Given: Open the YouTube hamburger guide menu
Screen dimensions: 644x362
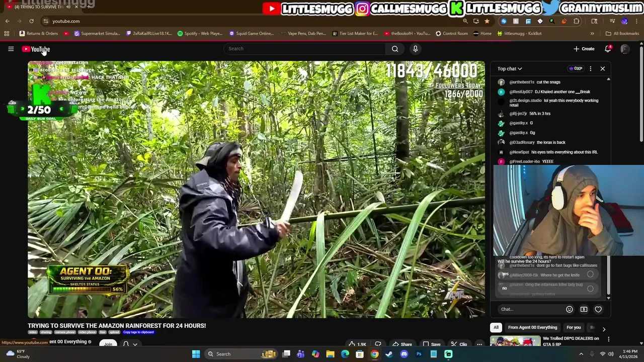Looking at the screenshot, I should click(11, 49).
